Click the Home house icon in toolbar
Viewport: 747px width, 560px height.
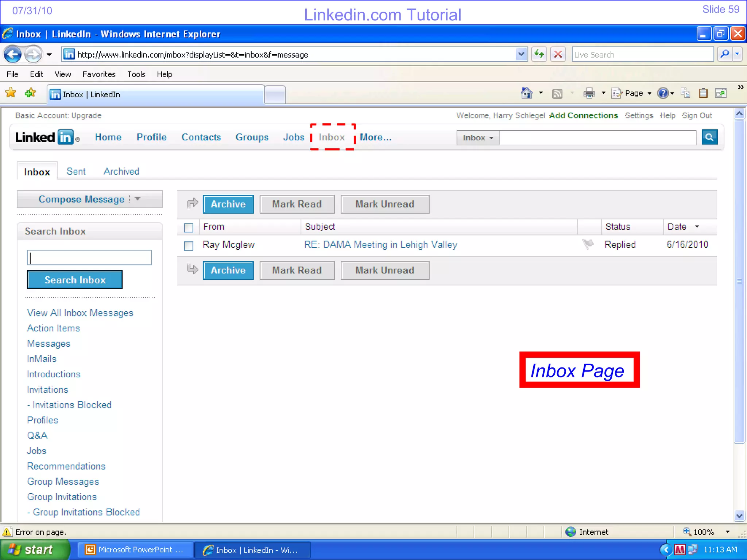click(x=526, y=93)
